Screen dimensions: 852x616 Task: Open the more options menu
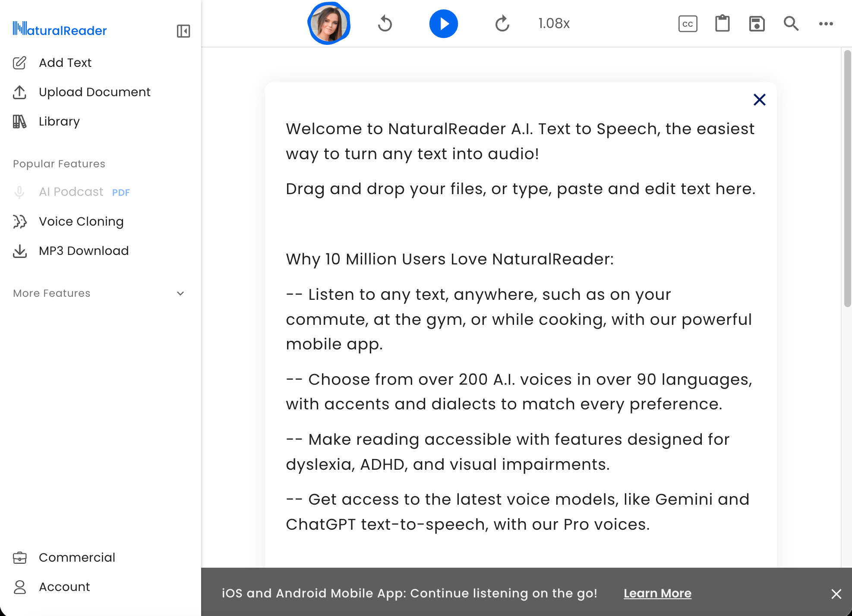point(825,24)
